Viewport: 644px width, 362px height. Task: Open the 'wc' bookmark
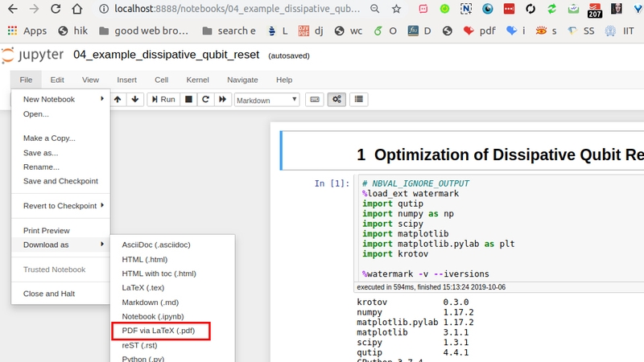click(349, 31)
